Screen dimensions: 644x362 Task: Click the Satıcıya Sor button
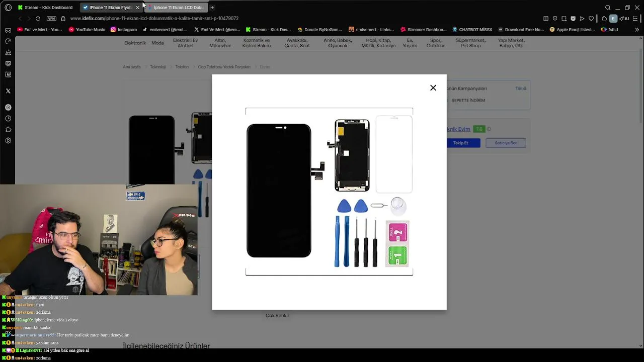point(506,143)
